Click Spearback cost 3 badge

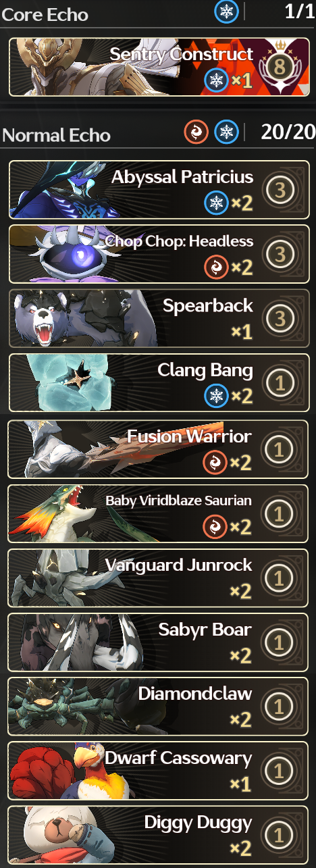[x=280, y=319]
